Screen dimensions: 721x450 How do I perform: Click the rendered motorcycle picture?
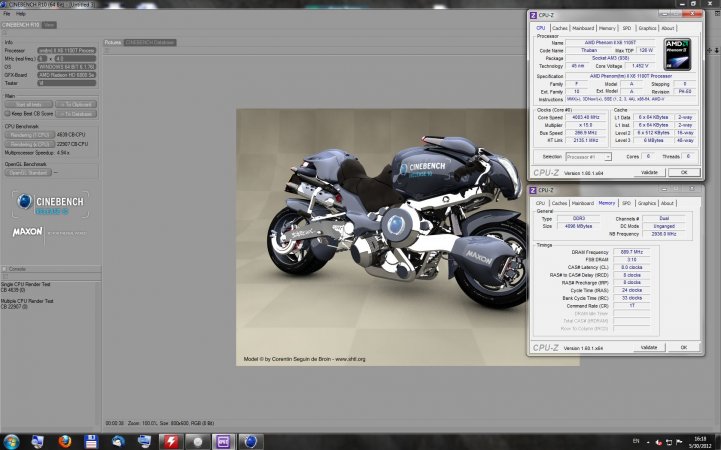pos(382,237)
